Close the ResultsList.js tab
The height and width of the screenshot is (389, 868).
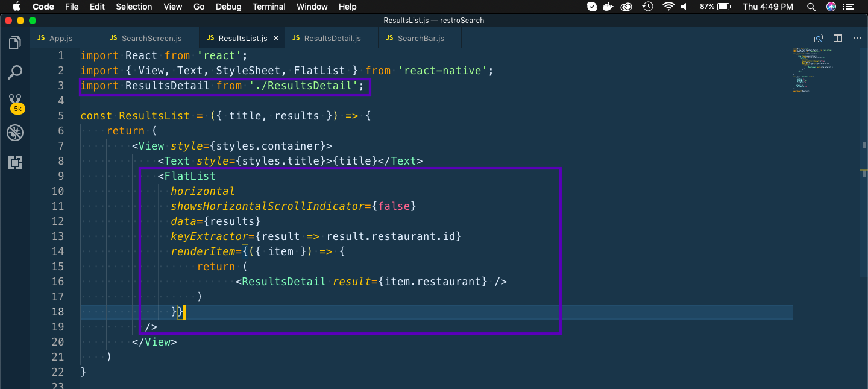276,38
